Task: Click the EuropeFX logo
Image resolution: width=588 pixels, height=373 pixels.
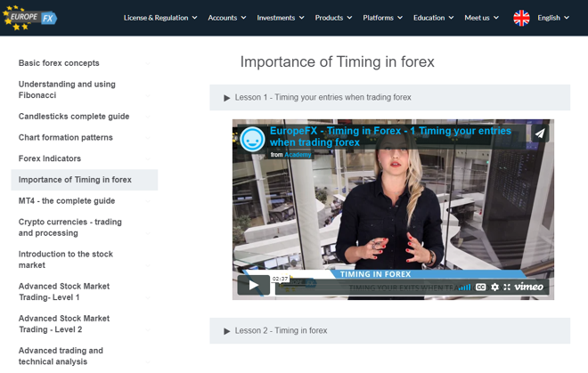Action: click(x=29, y=18)
